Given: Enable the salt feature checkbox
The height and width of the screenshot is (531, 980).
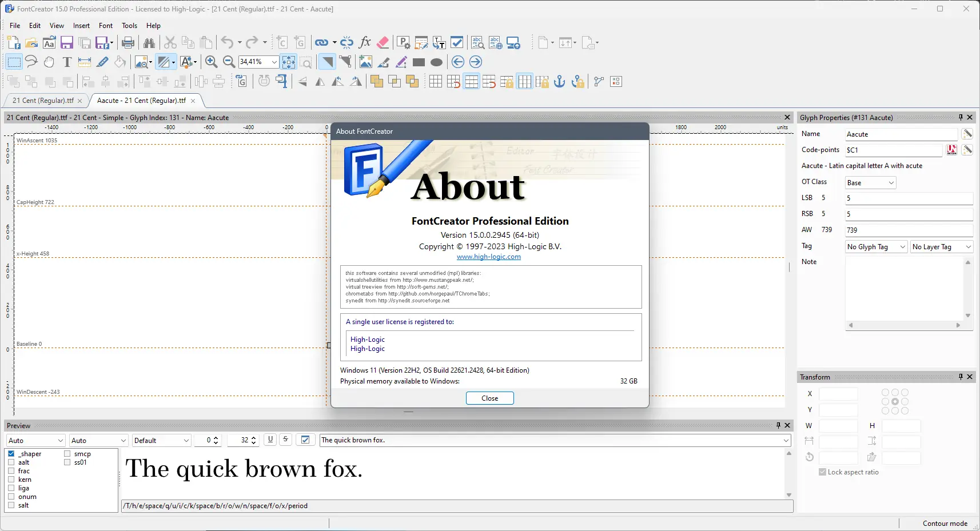Looking at the screenshot, I should (11, 505).
